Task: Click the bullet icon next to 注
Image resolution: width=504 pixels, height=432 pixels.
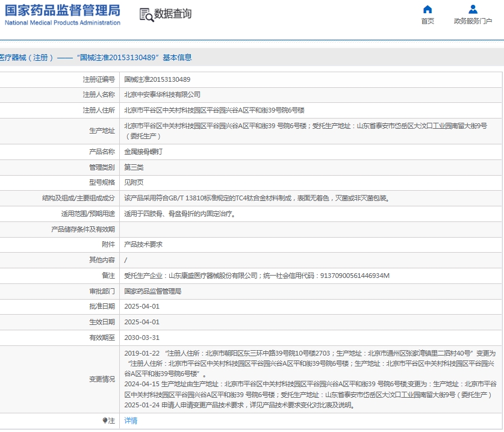Action: [x=105, y=421]
